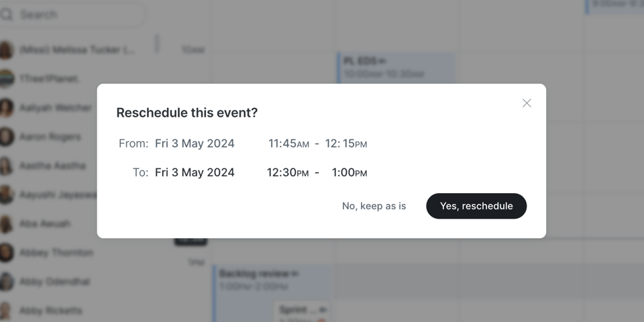Confirm with Yes, reschedule button
This screenshot has width=644, height=322.
(x=476, y=206)
